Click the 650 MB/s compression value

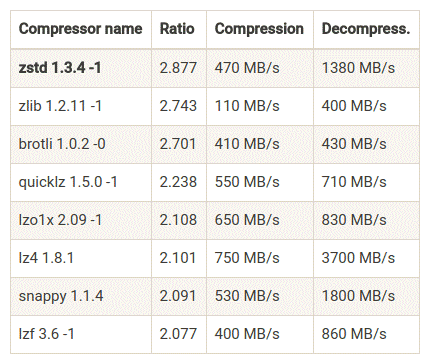247,220
